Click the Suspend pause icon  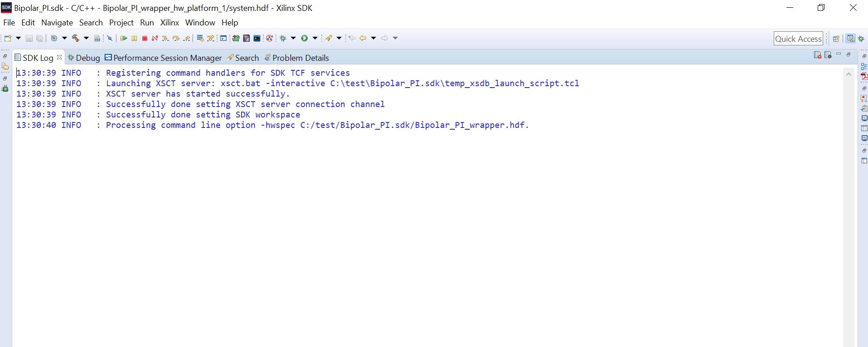click(134, 39)
